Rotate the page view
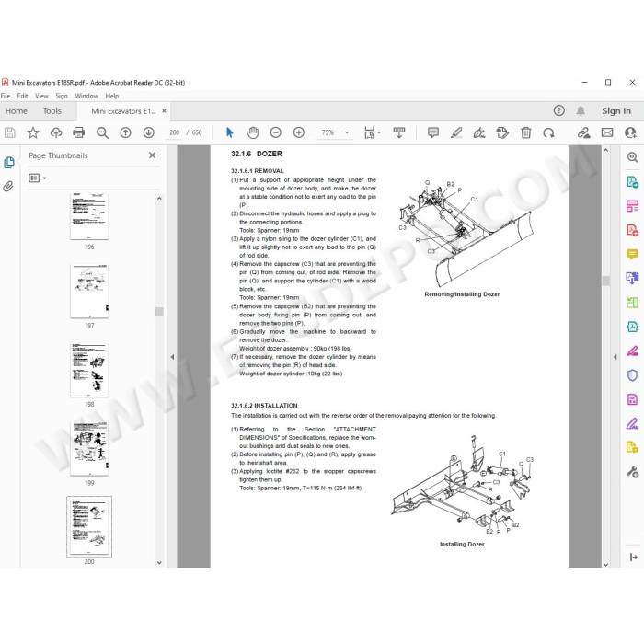 tap(548, 132)
